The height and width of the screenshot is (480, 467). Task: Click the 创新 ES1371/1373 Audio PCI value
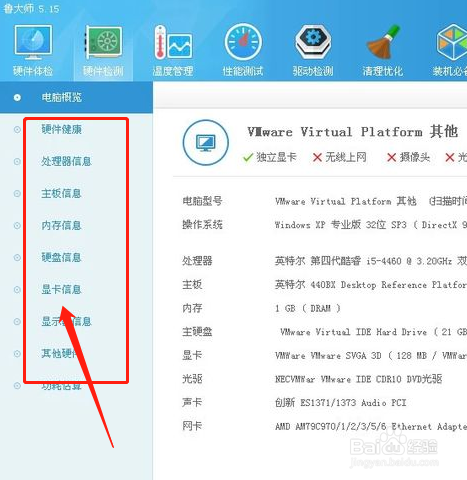click(341, 403)
